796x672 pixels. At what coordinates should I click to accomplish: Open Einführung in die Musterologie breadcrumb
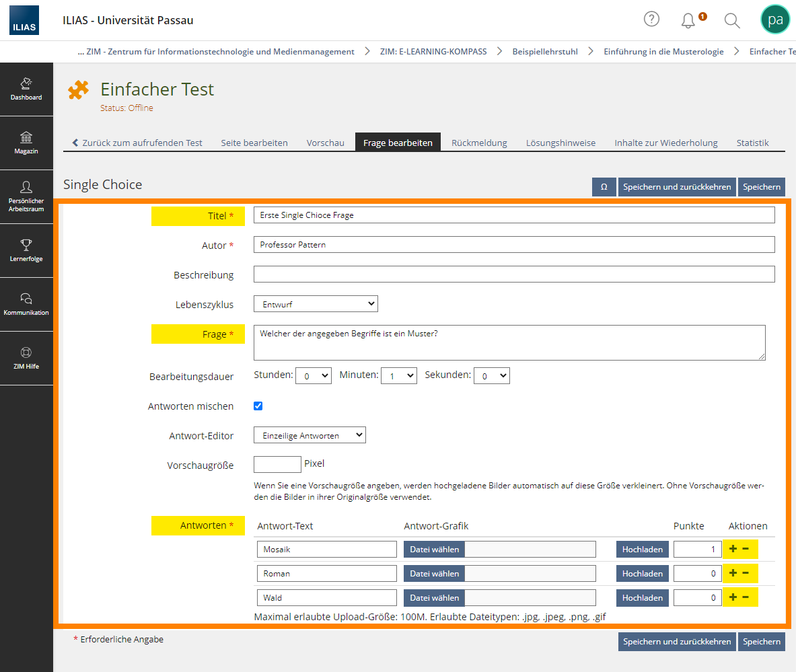(x=663, y=51)
